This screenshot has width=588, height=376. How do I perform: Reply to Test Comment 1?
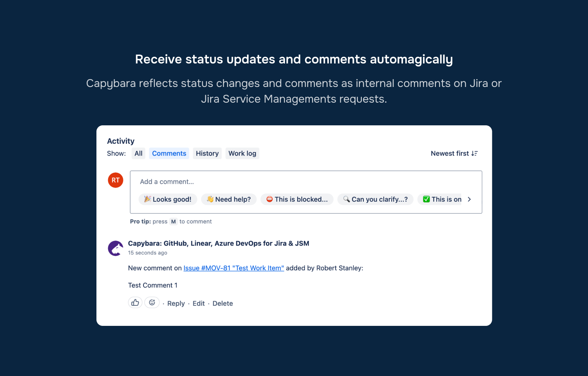176,303
